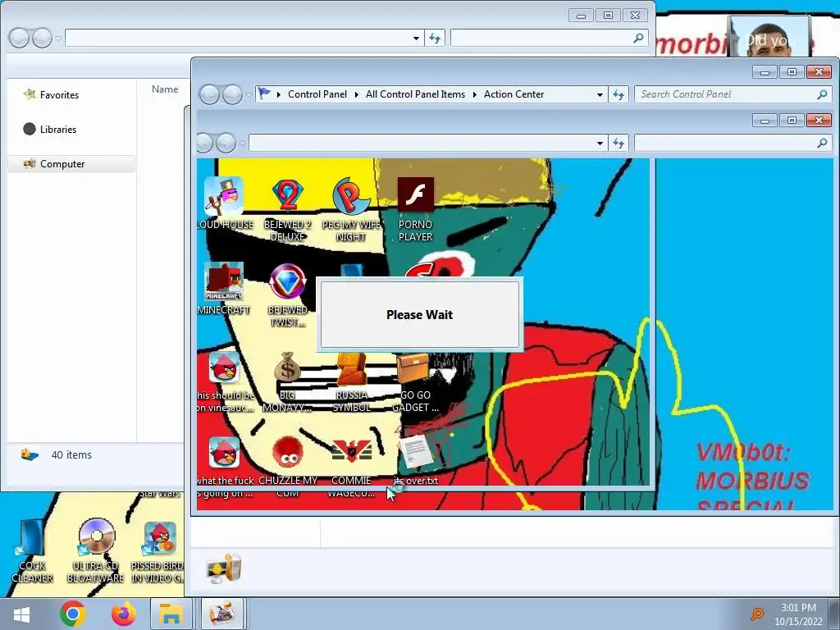Click the taskbar clock showing 3:01 PM
840x630 pixels.
(798, 614)
